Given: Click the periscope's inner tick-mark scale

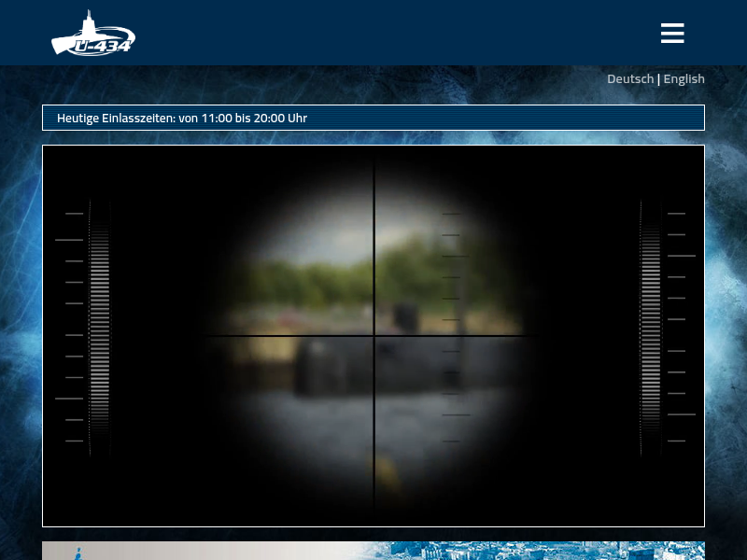Looking at the screenshot, I should [454, 327].
